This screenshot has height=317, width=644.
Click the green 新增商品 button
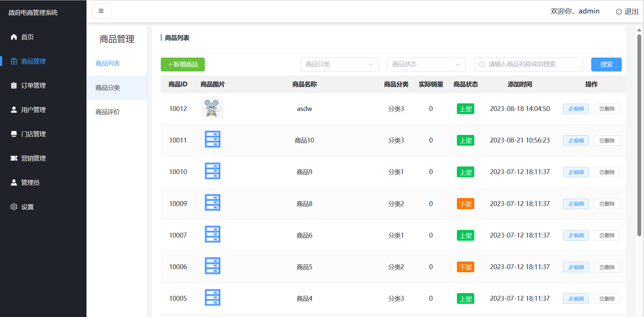coord(183,65)
